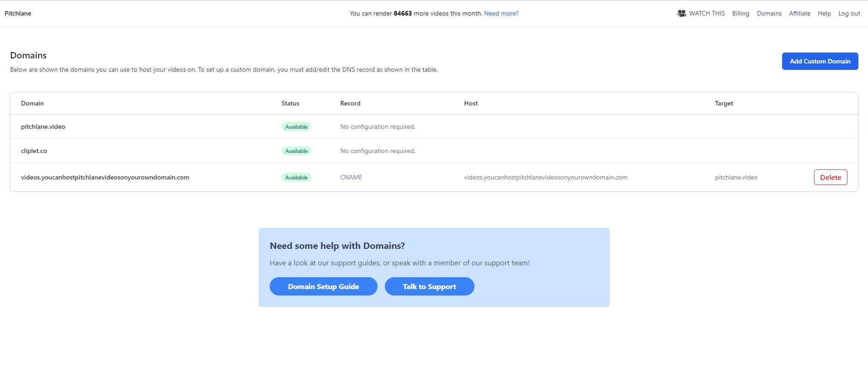Image resolution: width=868 pixels, height=385 pixels.
Task: Click the Target column header
Action: [724, 103]
